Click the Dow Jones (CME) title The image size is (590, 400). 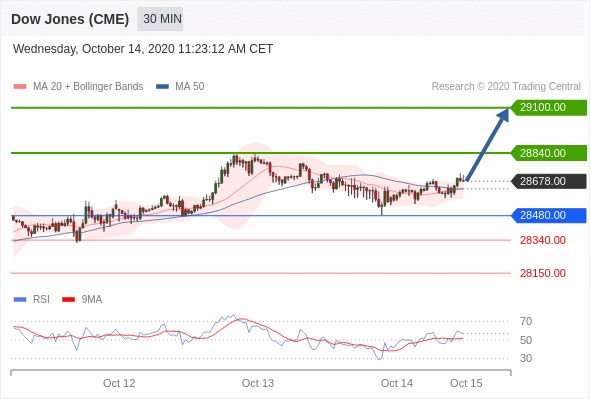pyautogui.click(x=70, y=19)
